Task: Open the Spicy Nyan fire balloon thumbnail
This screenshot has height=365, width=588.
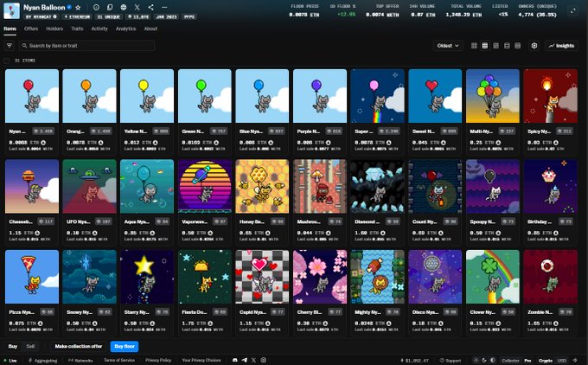Action: (550, 96)
